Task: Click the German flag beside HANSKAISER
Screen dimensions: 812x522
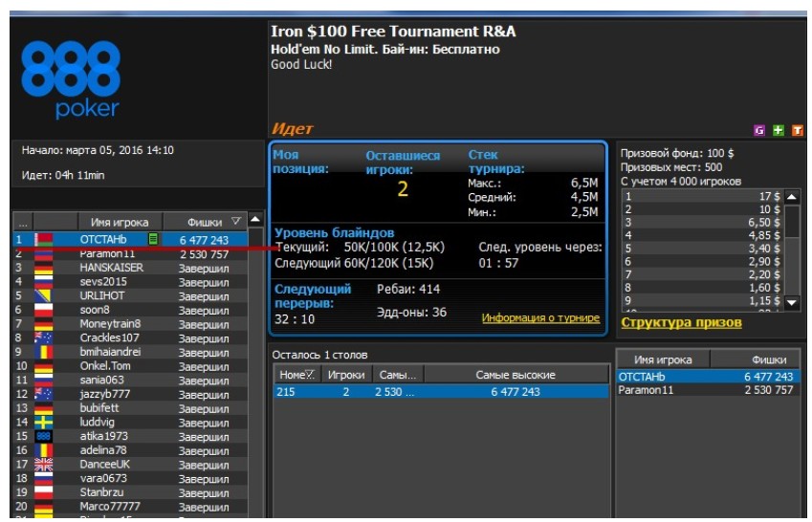Action: (43, 268)
